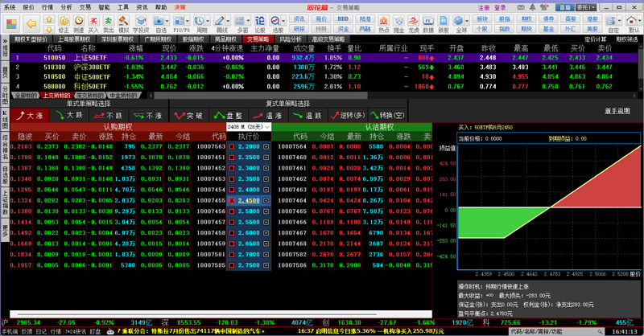The width and height of the screenshot is (644, 336).
Task: Expand the dropdown arrow next to 自选
Action: (x=167, y=21)
